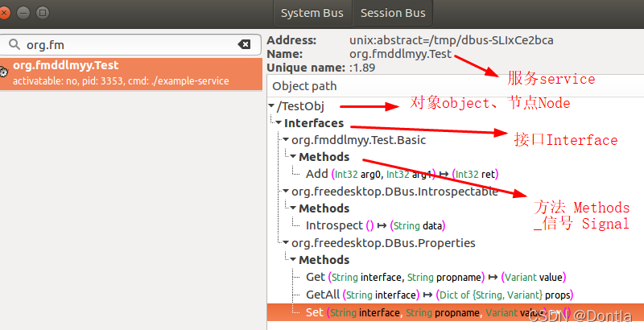Collapse the Interfaces group

click(x=279, y=122)
